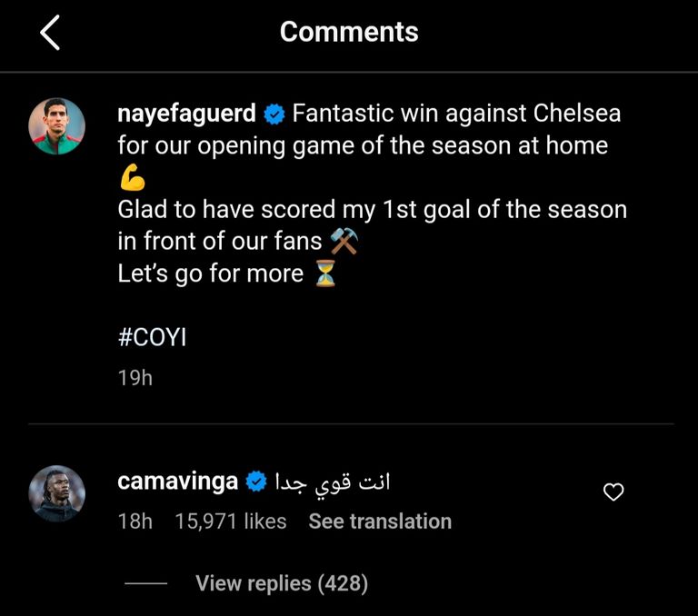Click the nayefaguerd username
The height and width of the screenshot is (616, 698).
[x=186, y=115]
